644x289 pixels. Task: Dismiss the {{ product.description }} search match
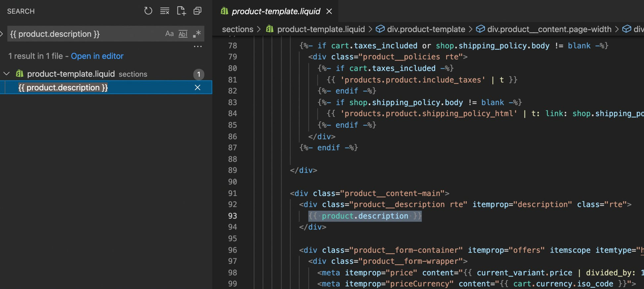click(x=198, y=87)
